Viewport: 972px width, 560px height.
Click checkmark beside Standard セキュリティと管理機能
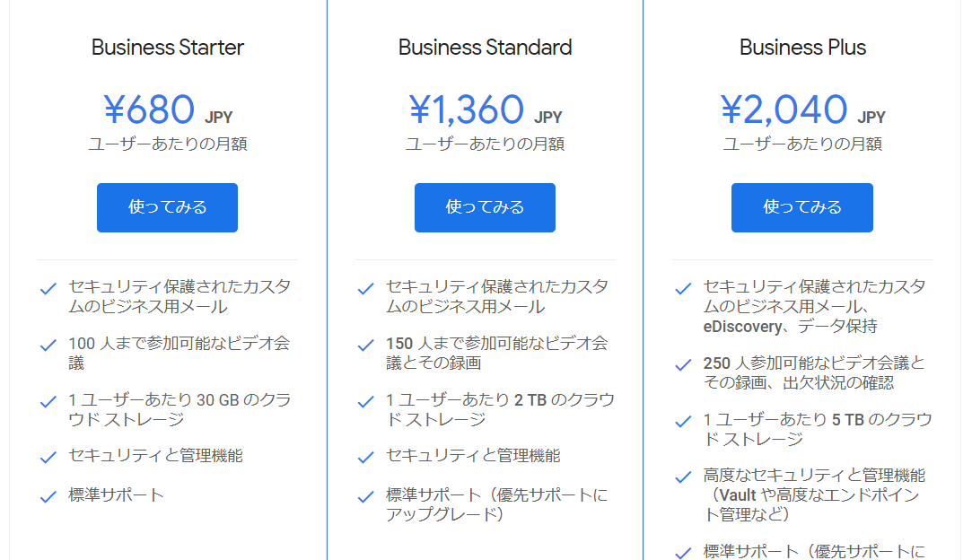click(x=366, y=458)
